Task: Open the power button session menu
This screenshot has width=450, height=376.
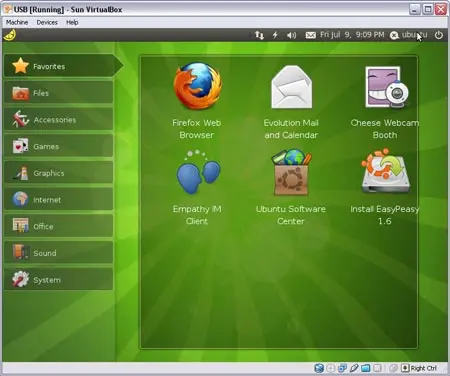Action: click(439, 35)
